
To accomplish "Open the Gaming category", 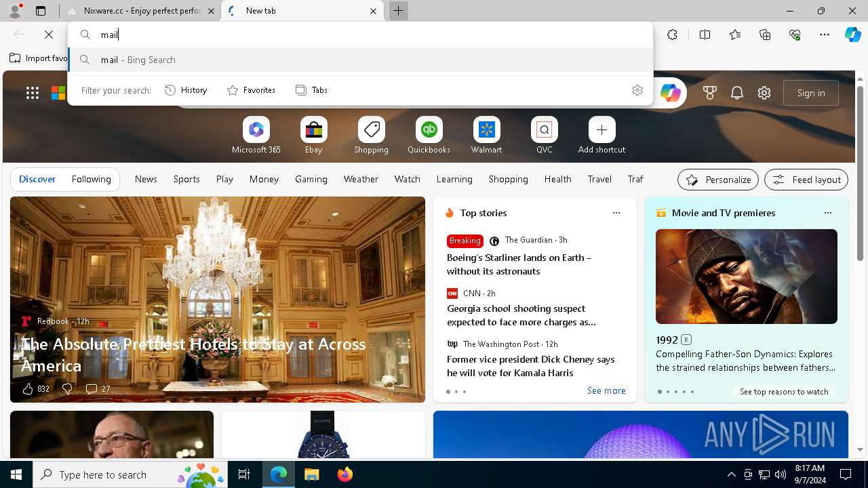I will pos(311,179).
